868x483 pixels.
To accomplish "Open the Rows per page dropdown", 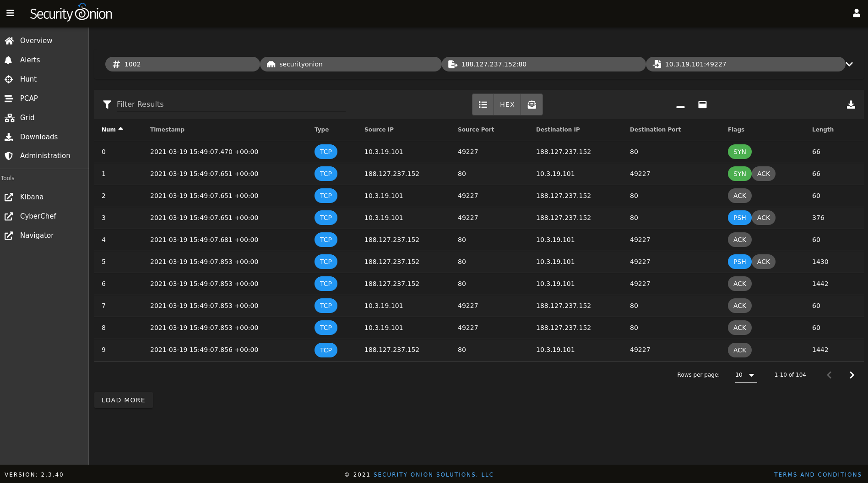I will tap(745, 375).
